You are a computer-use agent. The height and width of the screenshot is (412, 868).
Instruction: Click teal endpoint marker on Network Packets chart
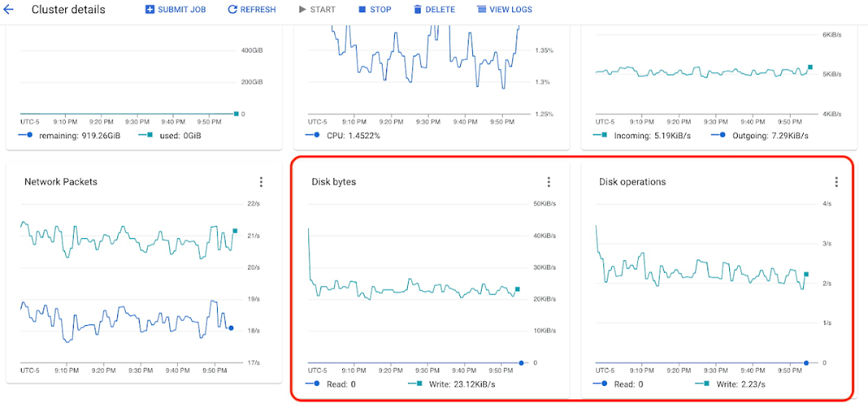pyautogui.click(x=234, y=231)
